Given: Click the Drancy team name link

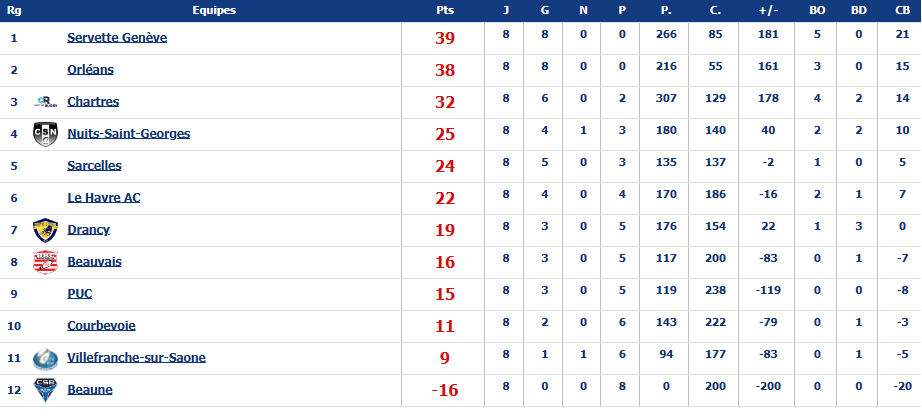Looking at the screenshot, I should tap(89, 230).
